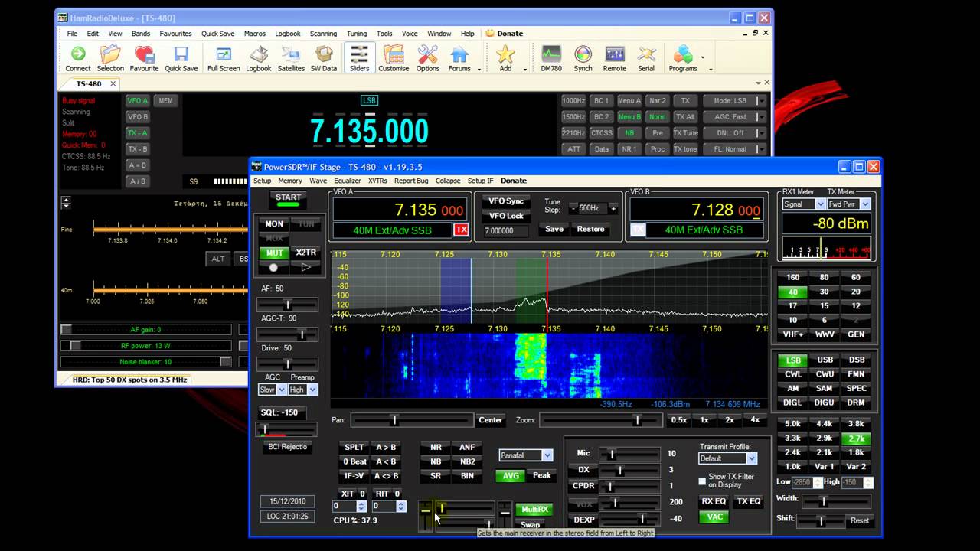Open the Fwd Pwr TX meter dropdown
Image resolution: width=980 pixels, height=551 pixels.
(x=865, y=204)
